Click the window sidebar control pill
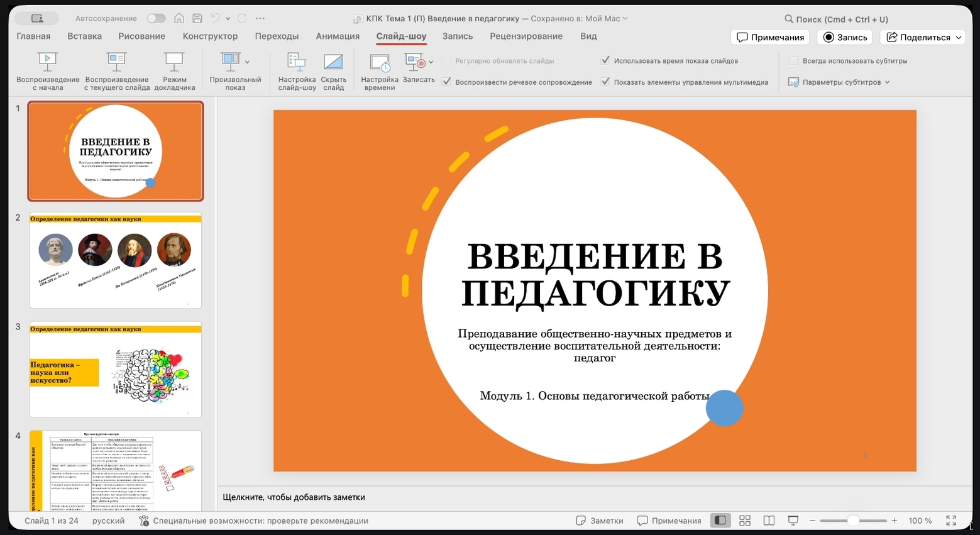Image resolution: width=980 pixels, height=535 pixels. pos(36,18)
